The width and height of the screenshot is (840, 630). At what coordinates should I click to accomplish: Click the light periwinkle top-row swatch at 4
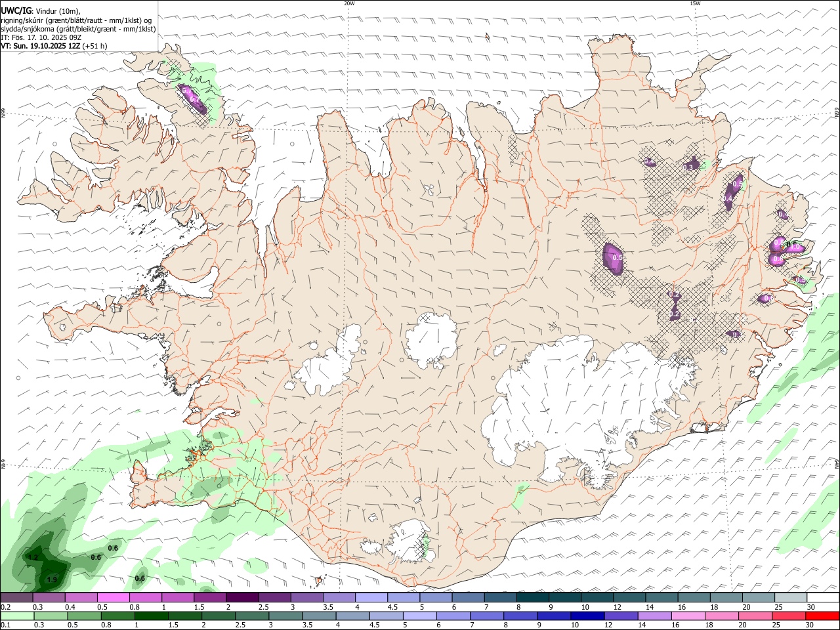point(371,598)
